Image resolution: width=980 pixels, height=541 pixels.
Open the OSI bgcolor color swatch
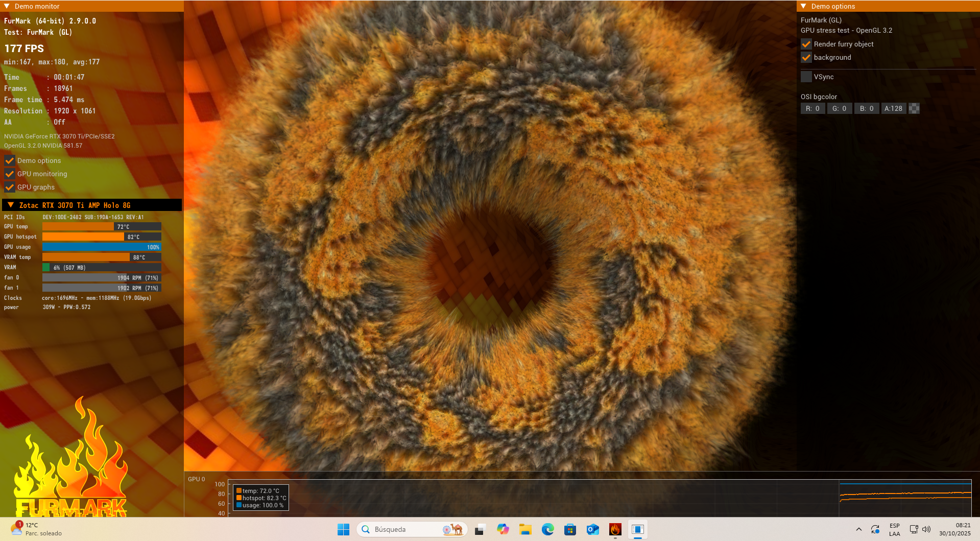(914, 108)
